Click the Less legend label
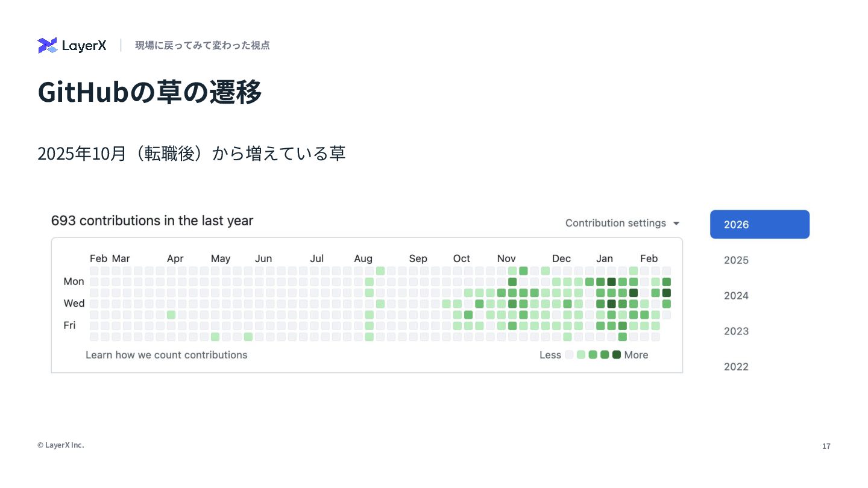Viewport: 868px width, 488px height. click(550, 355)
